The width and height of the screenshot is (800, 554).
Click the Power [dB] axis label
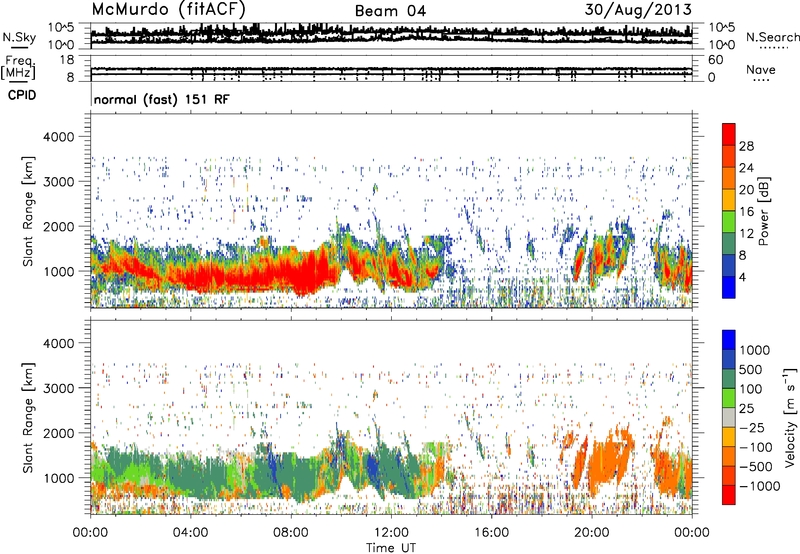(764, 211)
